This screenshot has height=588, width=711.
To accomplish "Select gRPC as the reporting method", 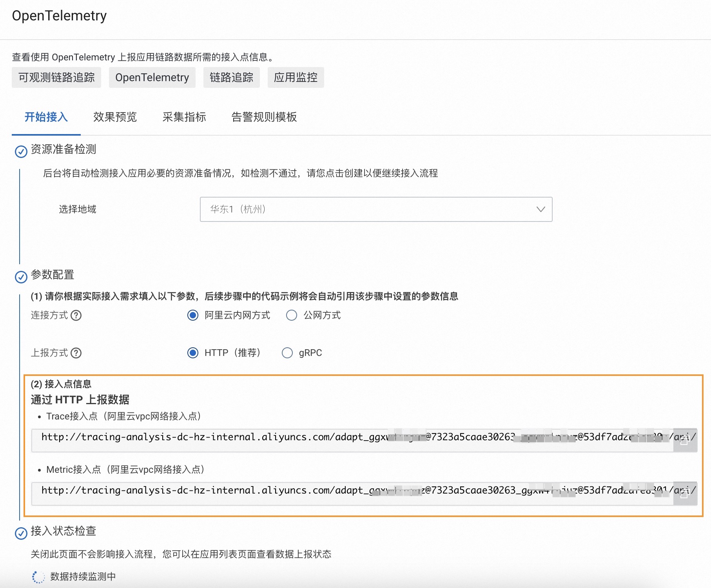I will point(287,353).
